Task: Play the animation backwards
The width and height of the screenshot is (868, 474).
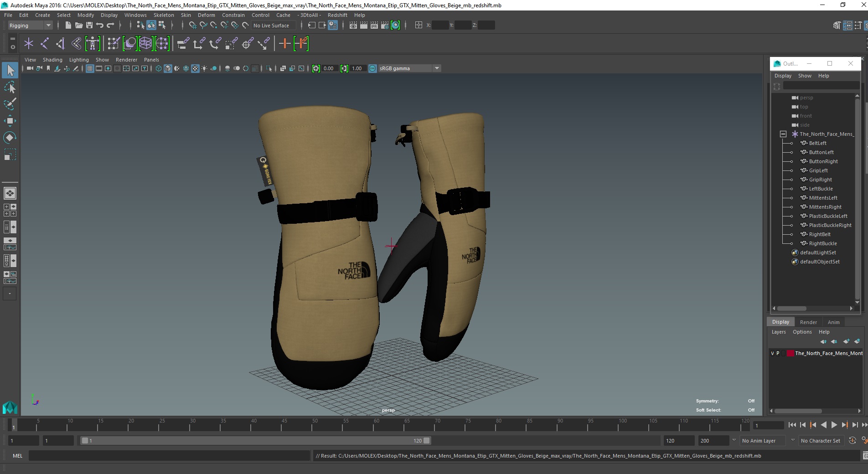Action: pos(823,425)
